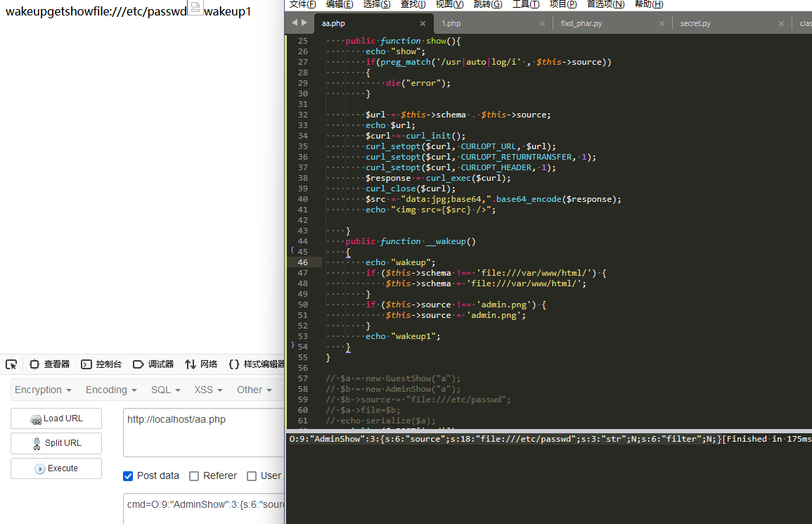Screen dimensions: 812x524
Task: Enable the User agent checkbox
Action: coord(251,476)
